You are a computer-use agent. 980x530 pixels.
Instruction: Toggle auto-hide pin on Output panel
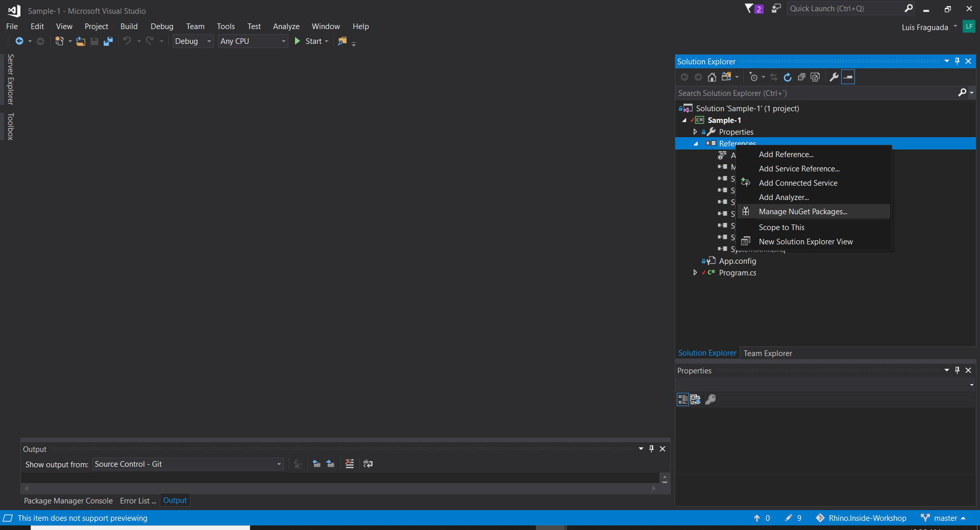652,449
